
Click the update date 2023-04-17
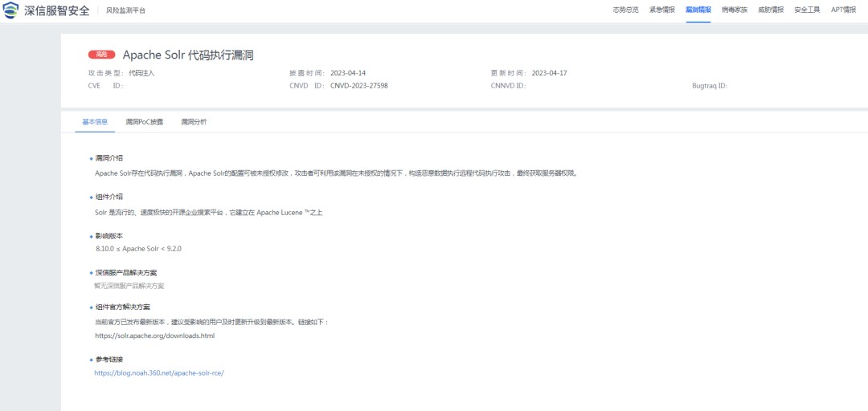(549, 73)
